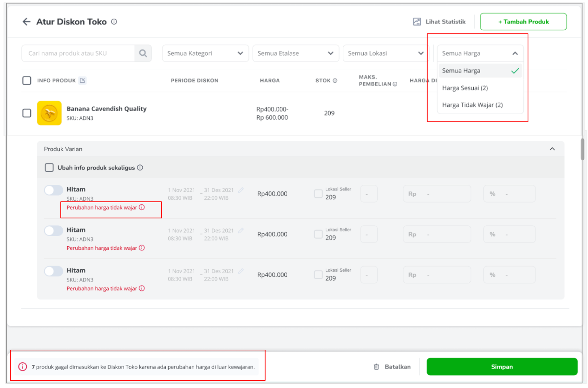Collapse the Semua Harga dropdown
Viewport: 588px width, 388px height.
[x=480, y=54]
